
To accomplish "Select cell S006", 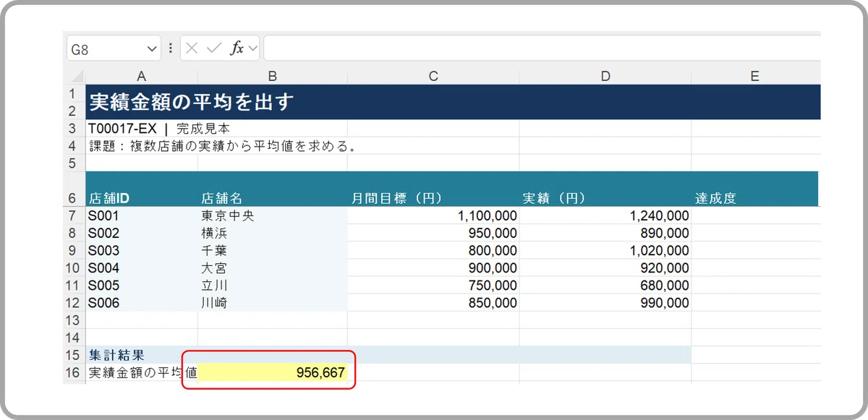I will coord(141,303).
